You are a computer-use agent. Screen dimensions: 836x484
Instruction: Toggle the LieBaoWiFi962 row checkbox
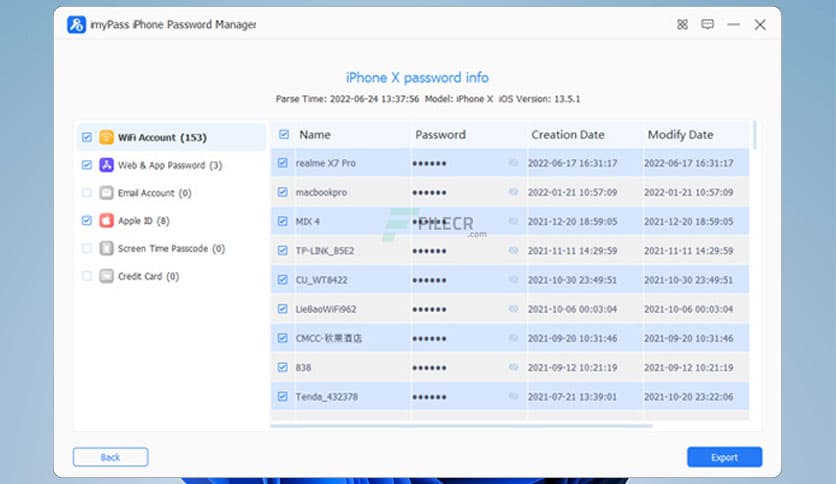pos(283,309)
